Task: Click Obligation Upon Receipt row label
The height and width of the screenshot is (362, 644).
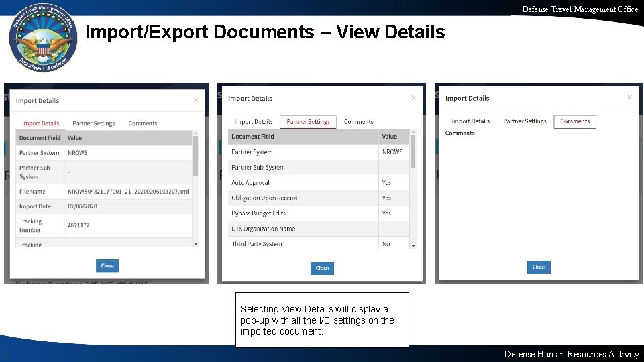Action: coord(264,198)
